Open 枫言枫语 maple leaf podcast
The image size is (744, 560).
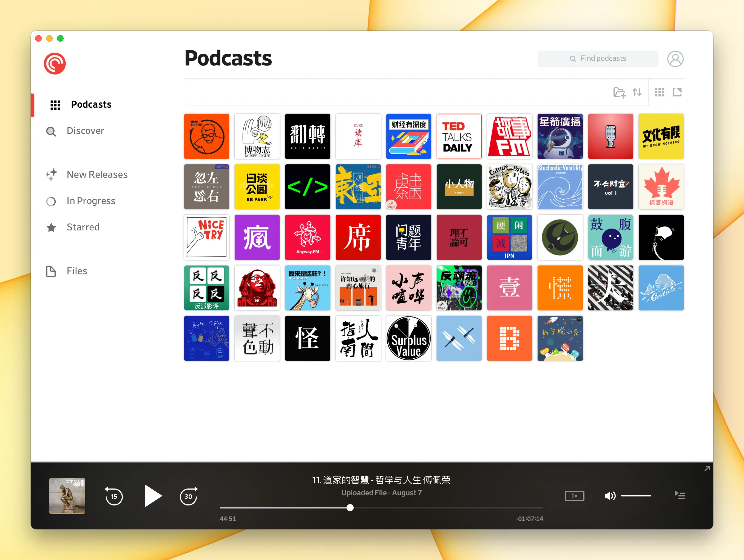pyautogui.click(x=661, y=187)
